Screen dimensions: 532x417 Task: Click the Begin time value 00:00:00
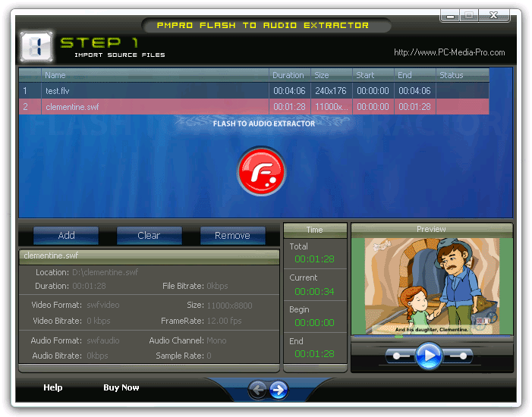point(314,322)
